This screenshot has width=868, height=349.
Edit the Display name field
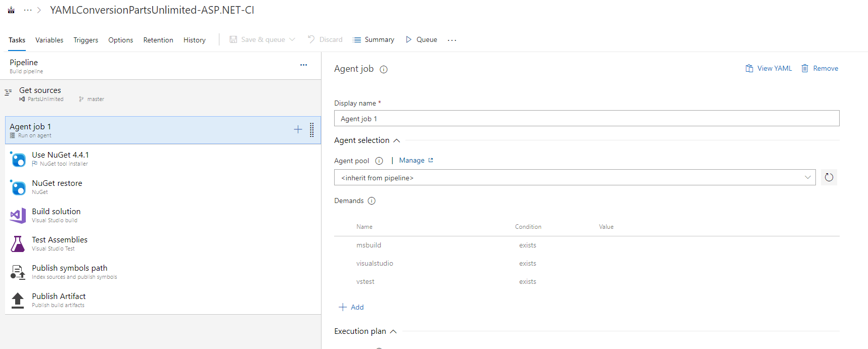(x=586, y=119)
